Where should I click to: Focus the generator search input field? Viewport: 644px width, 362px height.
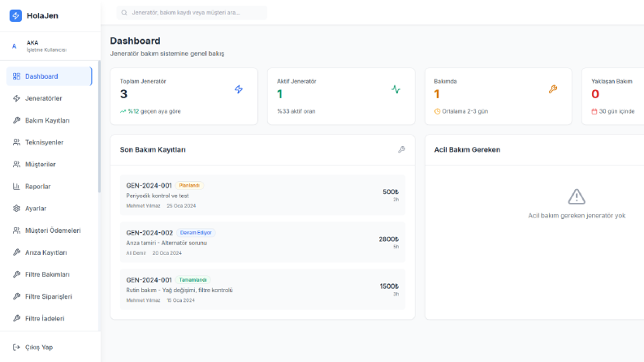[x=192, y=13]
